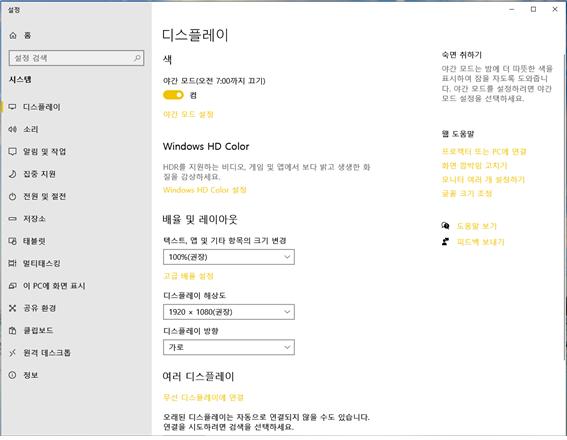This screenshot has width=567, height=440.
Task: Open the 1920 × 1080(권장) resolution dropdown
Action: coord(229,312)
